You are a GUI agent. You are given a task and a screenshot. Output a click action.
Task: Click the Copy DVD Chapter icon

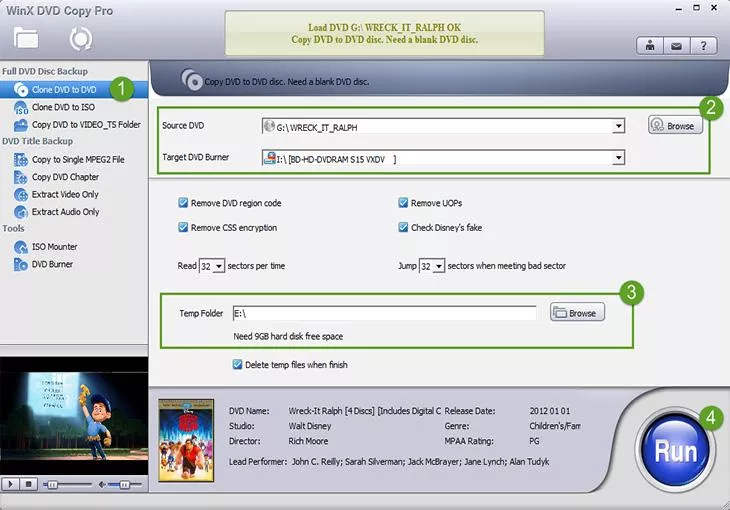click(20, 177)
